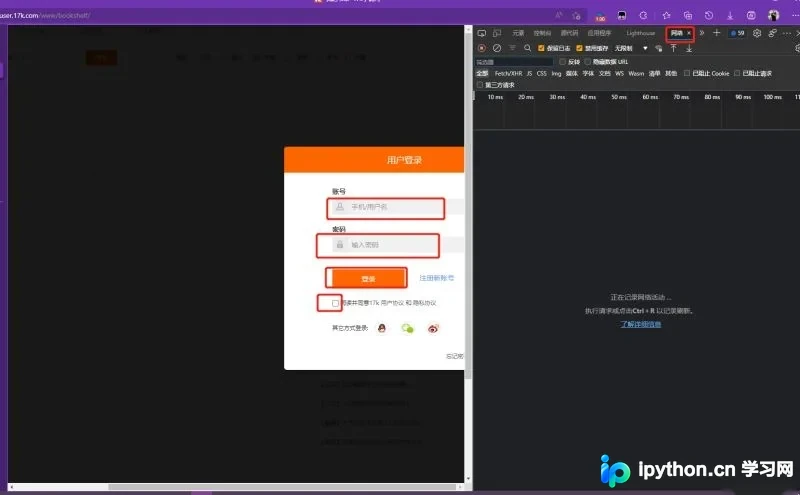Screen dimensions: 800x495
Task: Filter requests by Img type
Action: click(x=556, y=73)
